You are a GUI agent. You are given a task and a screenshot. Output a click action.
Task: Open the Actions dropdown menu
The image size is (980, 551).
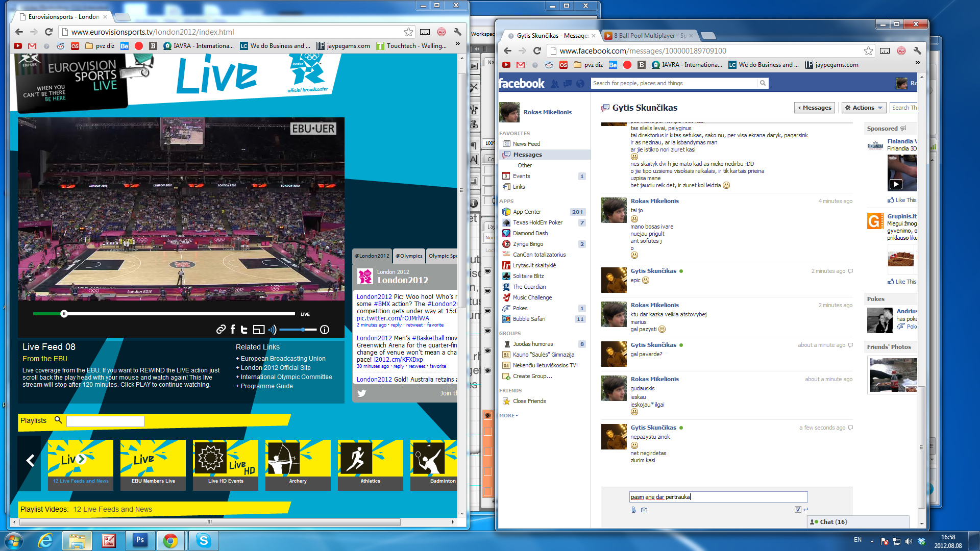pos(863,108)
